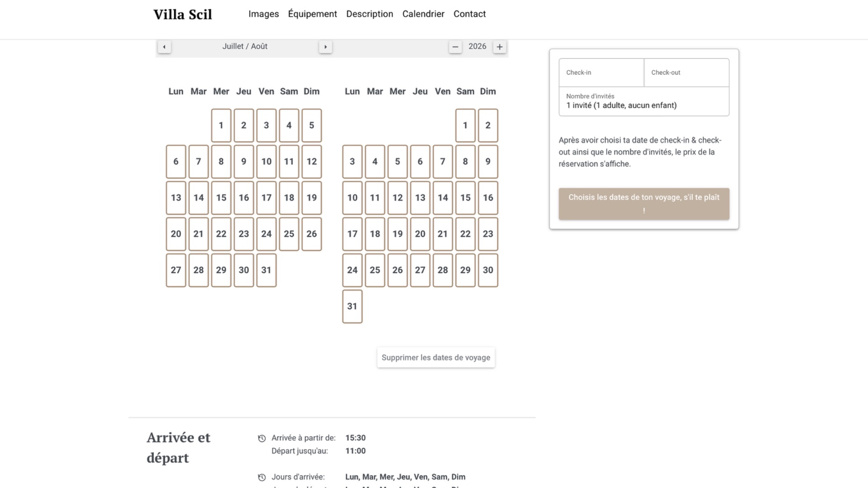
Task: Select July 15 in the calendar
Action: tap(221, 198)
